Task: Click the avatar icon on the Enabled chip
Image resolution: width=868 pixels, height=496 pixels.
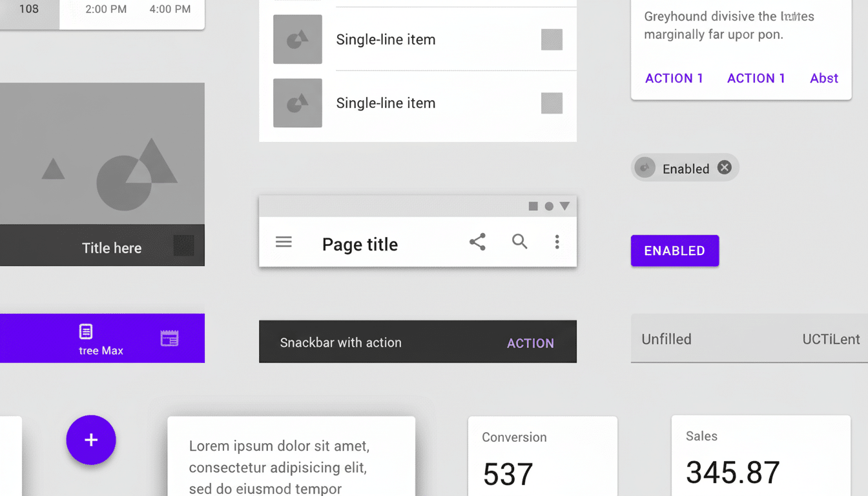Action: 644,167
